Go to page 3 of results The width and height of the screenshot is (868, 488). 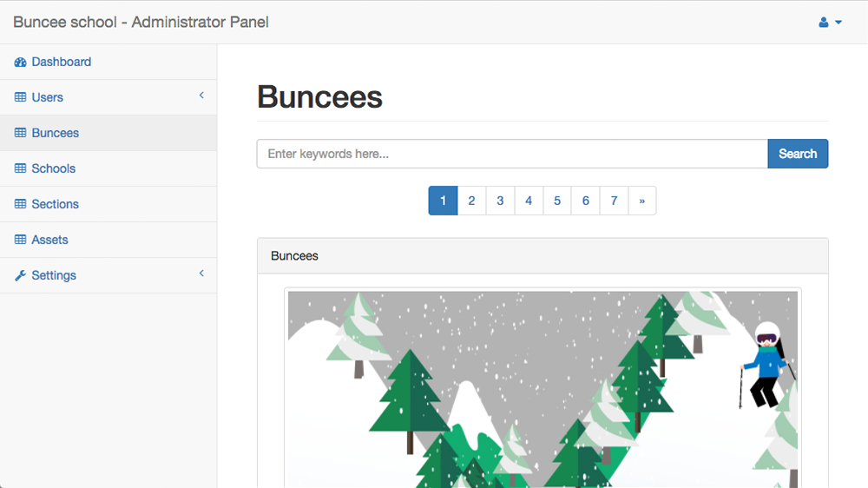[x=500, y=201]
